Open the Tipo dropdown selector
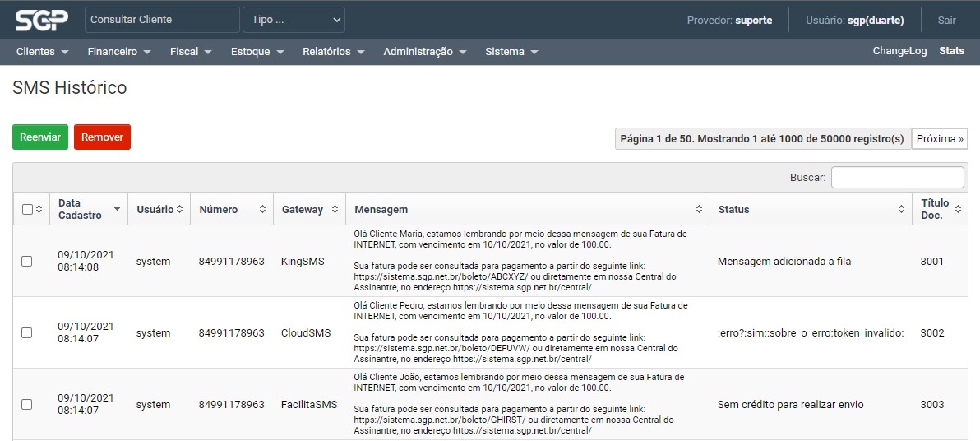This screenshot has width=980, height=441. click(294, 20)
